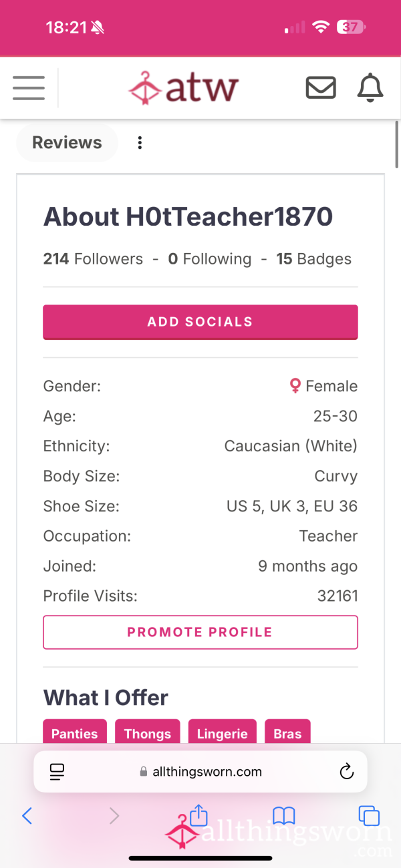Image resolution: width=401 pixels, height=868 pixels.
Task: Open the messages envelope icon
Action: 321,87
